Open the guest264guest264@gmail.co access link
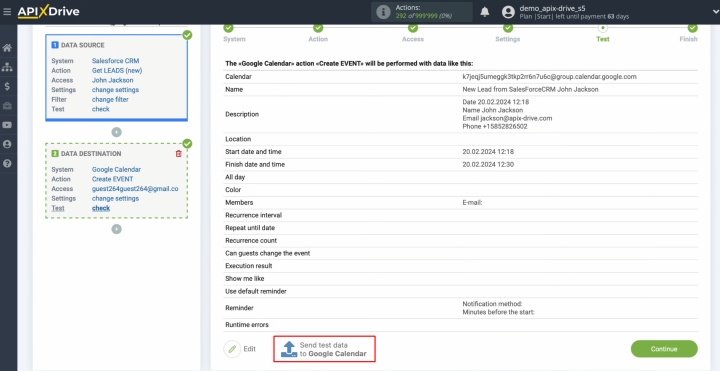This screenshot has height=371, width=720. tap(135, 189)
